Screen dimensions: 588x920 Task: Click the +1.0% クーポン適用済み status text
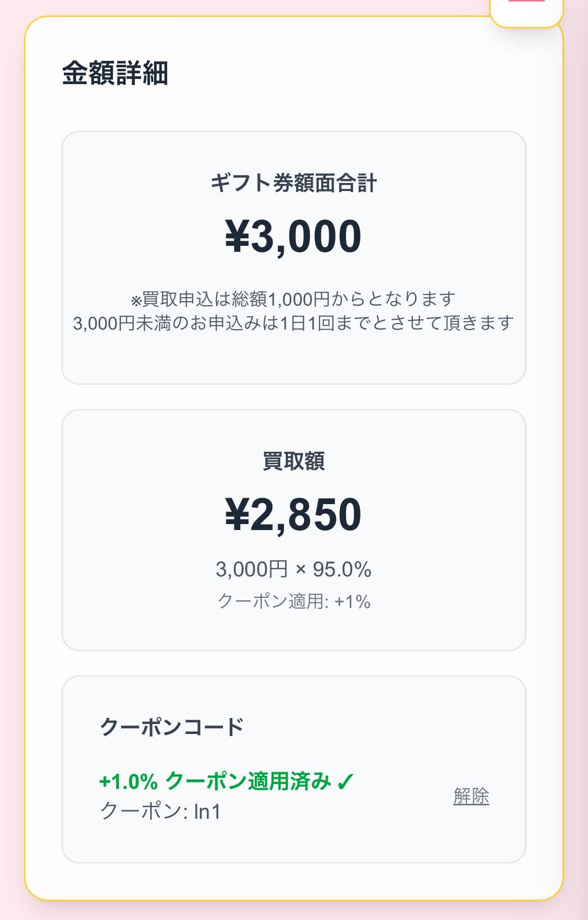click(x=215, y=781)
